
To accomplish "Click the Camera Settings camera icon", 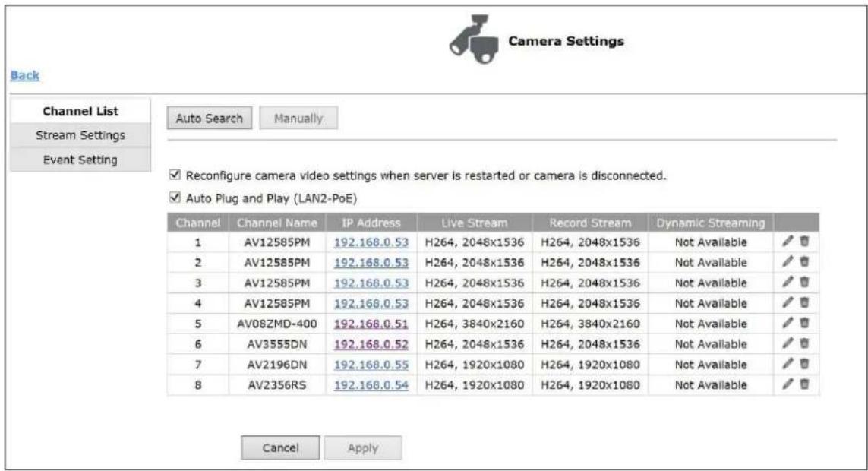I will pos(474,40).
